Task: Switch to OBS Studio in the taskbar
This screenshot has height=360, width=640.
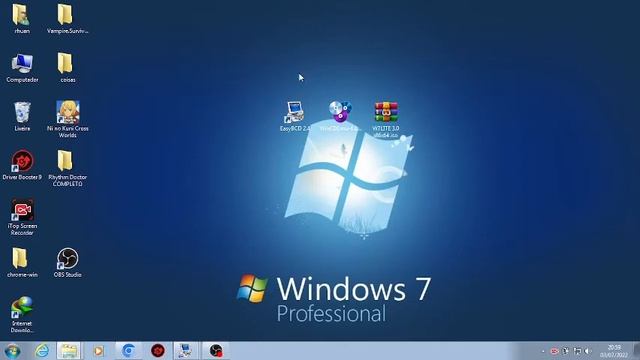Action: (x=216, y=351)
